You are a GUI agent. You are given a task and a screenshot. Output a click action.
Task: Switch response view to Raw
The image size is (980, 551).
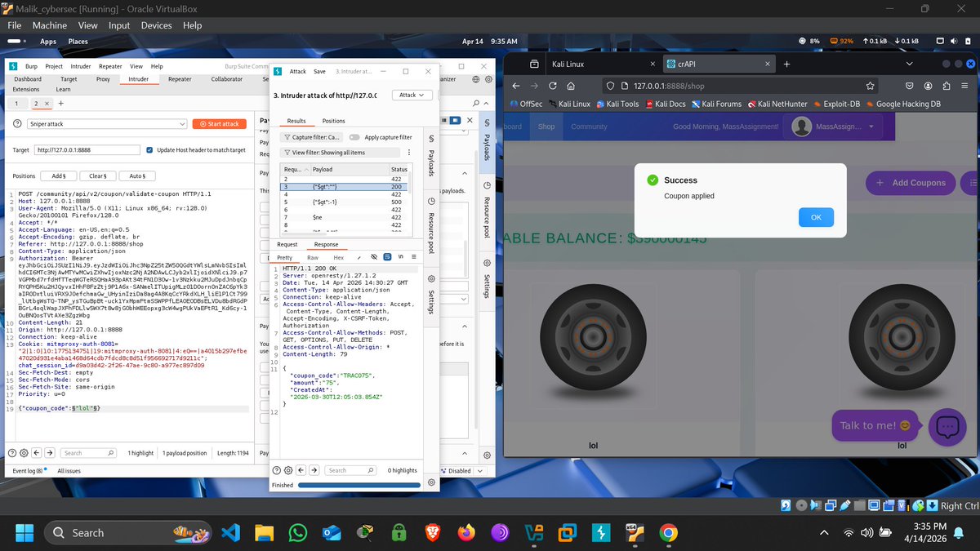point(313,257)
